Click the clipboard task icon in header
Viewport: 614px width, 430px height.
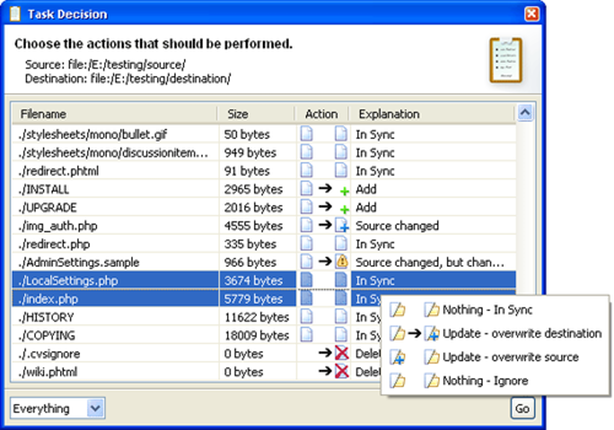(505, 58)
